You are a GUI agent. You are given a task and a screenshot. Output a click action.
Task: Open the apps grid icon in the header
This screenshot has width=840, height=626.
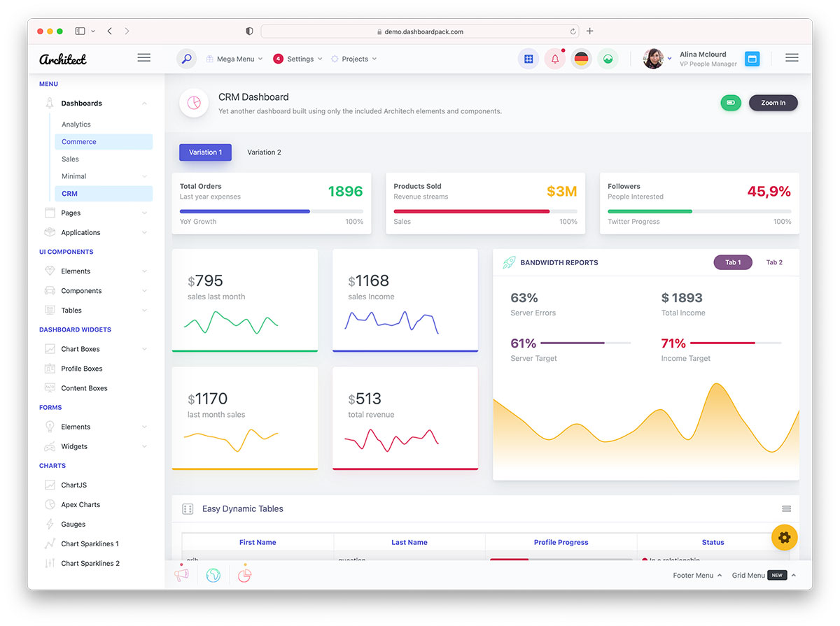click(528, 59)
